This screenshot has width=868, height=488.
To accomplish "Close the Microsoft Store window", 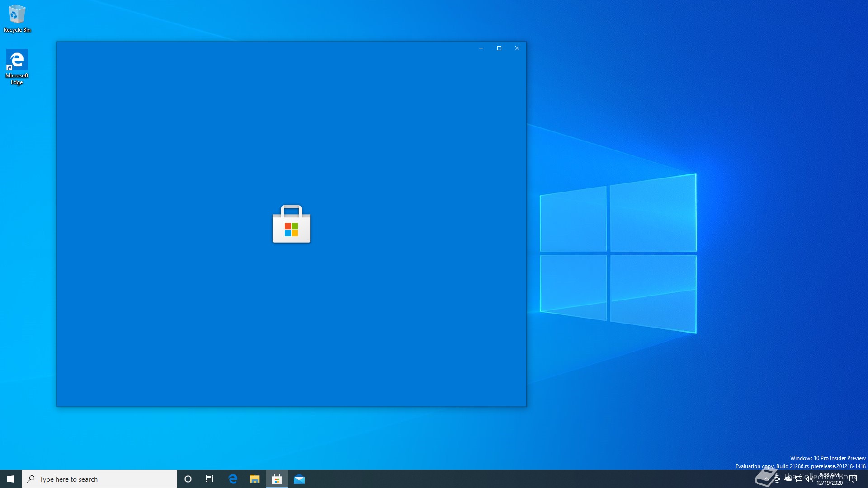I will [x=517, y=48].
